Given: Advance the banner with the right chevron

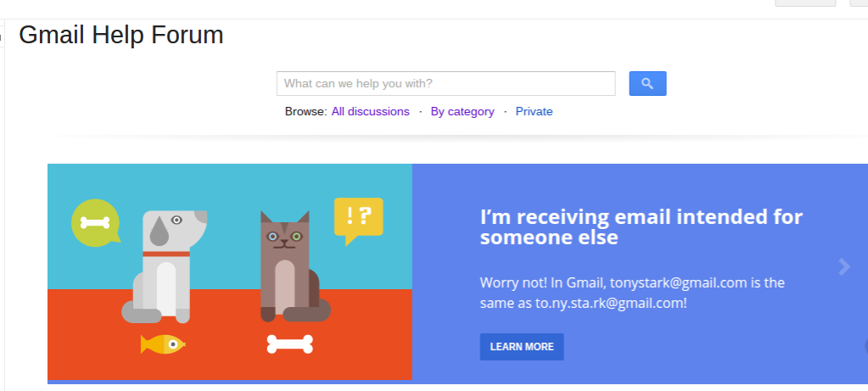Looking at the screenshot, I should 844,266.
